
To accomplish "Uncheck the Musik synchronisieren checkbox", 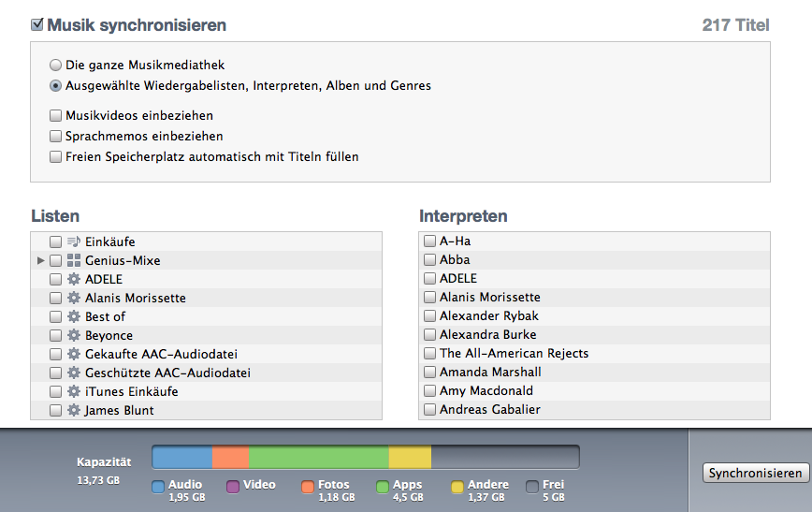I will [x=37, y=25].
